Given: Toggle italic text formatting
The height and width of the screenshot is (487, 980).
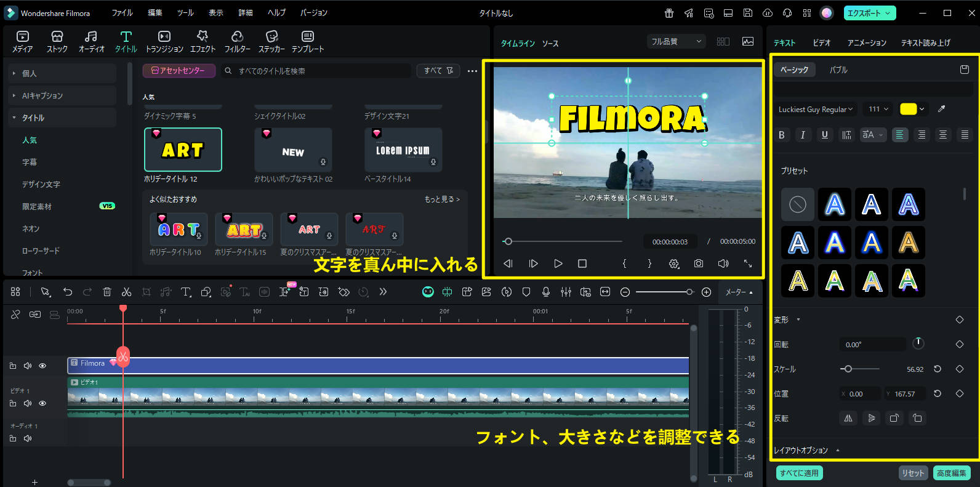Looking at the screenshot, I should pos(803,135).
